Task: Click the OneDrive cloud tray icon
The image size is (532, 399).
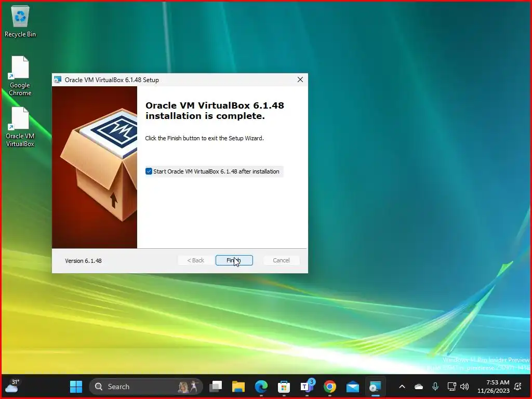Action: point(419,387)
